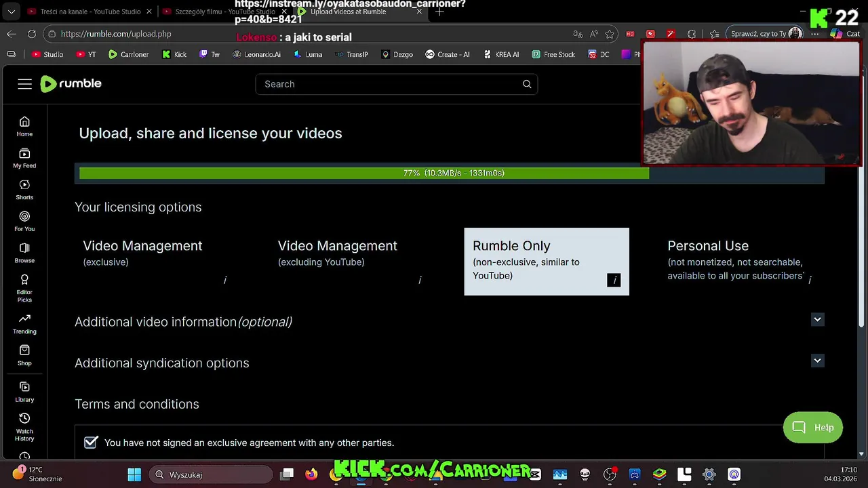Open Free Stock bookmark
This screenshot has width=868, height=488.
(553, 54)
